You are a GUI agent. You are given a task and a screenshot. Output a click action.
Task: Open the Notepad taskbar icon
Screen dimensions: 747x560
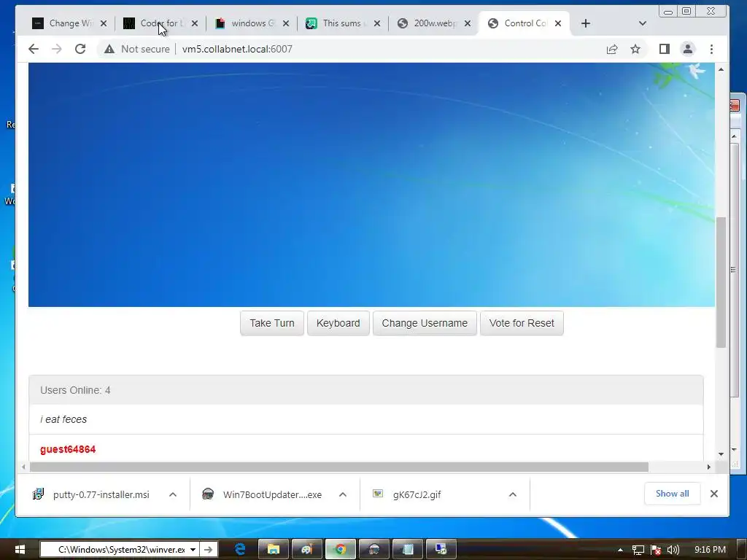(x=408, y=550)
